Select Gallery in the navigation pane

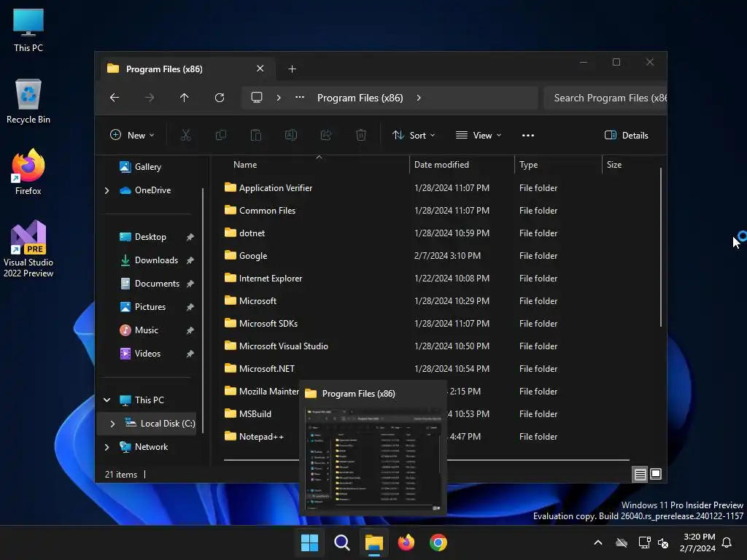(147, 167)
